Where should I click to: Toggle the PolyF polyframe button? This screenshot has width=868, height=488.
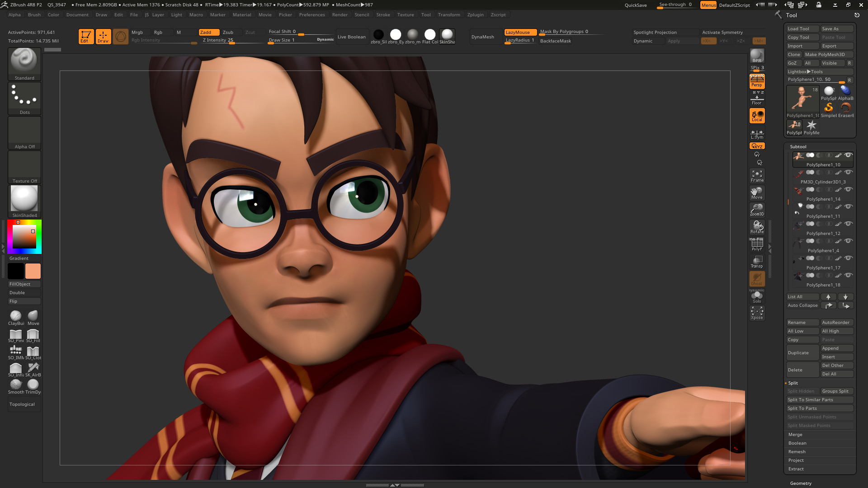point(757,244)
